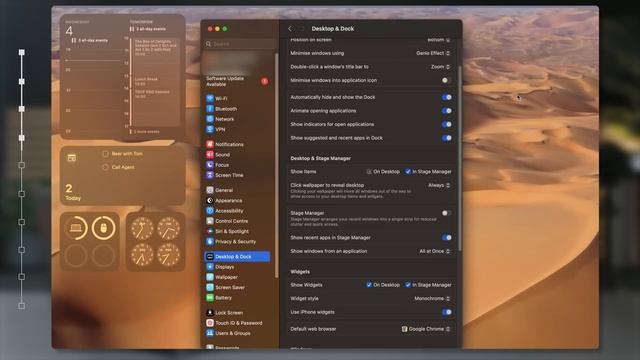
Task: Toggle Show suggested and recent apps in Dock
Action: [x=447, y=138]
